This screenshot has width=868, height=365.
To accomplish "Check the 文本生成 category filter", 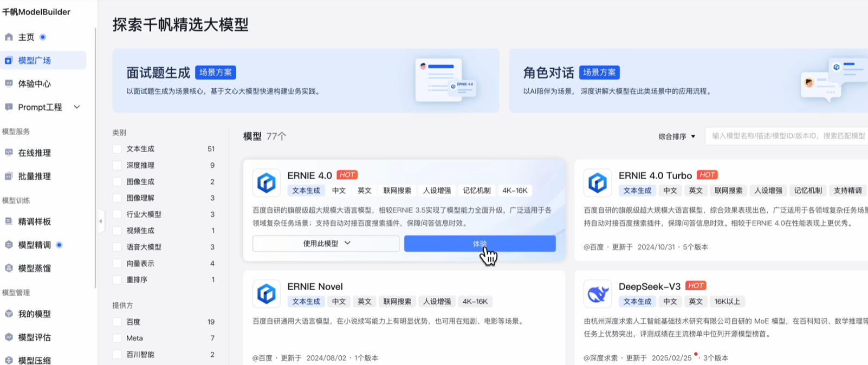I will point(117,149).
